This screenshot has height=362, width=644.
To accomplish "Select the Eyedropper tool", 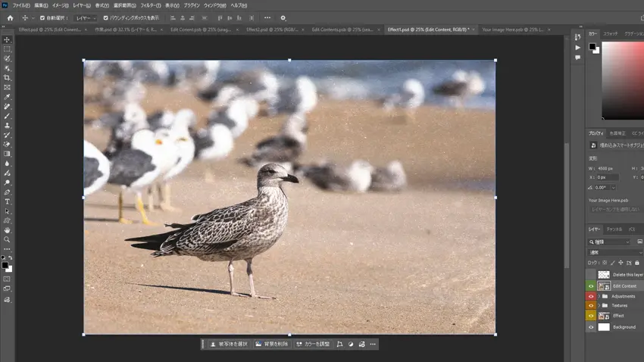I will (8, 97).
